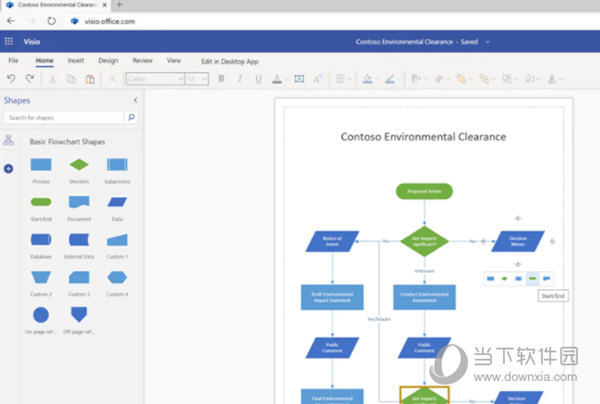Click the Paste clipboard icon
The height and width of the screenshot is (404, 600).
point(89,79)
